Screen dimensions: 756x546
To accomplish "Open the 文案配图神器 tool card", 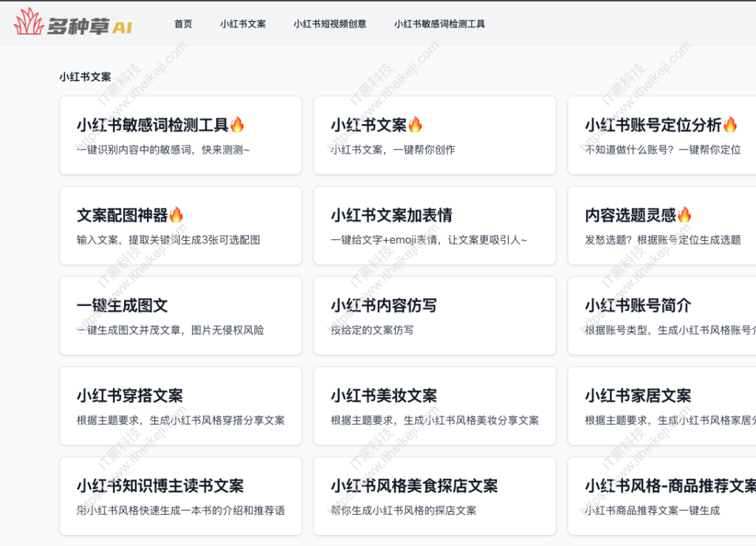I will (x=180, y=225).
